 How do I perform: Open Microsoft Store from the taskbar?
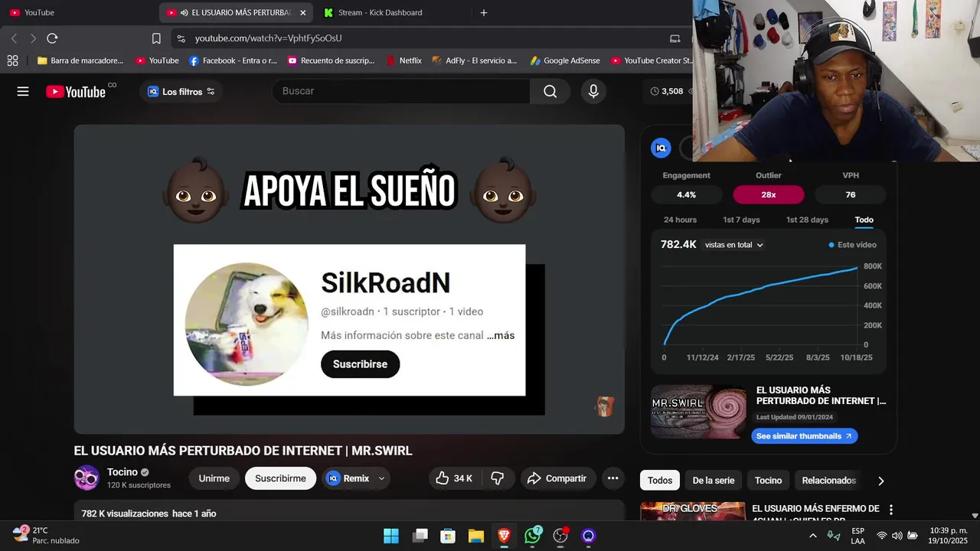pos(448,536)
